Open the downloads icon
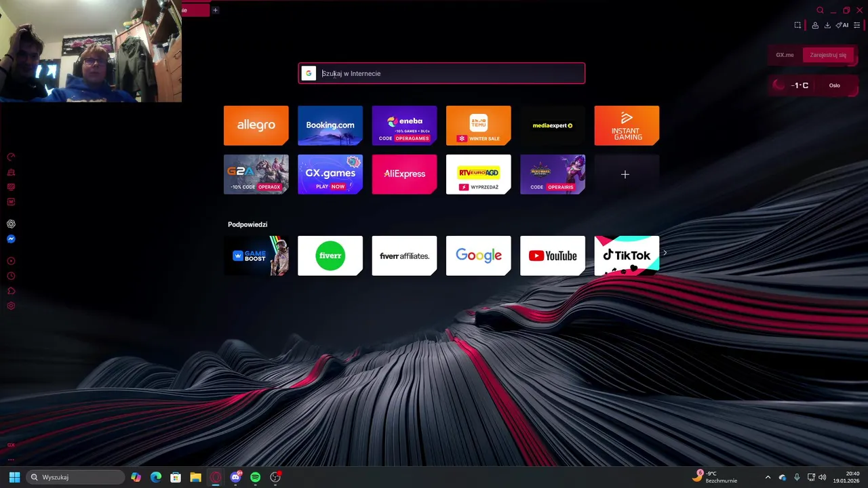Image resolution: width=868 pixels, height=488 pixels. pos(827,25)
